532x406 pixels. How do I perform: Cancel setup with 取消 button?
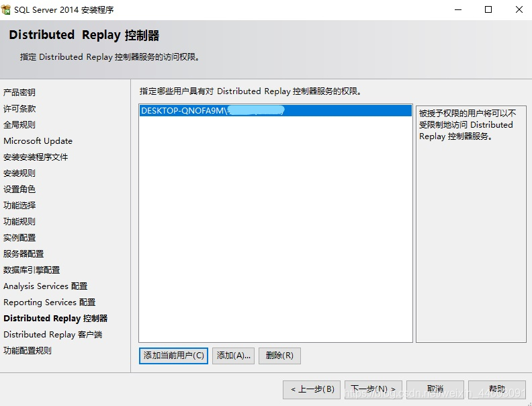click(x=435, y=389)
